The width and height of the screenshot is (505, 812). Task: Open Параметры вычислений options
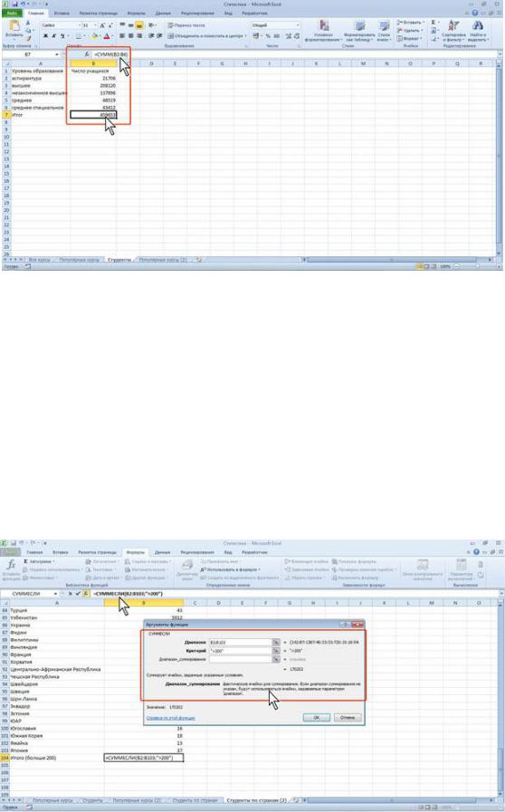(461, 569)
